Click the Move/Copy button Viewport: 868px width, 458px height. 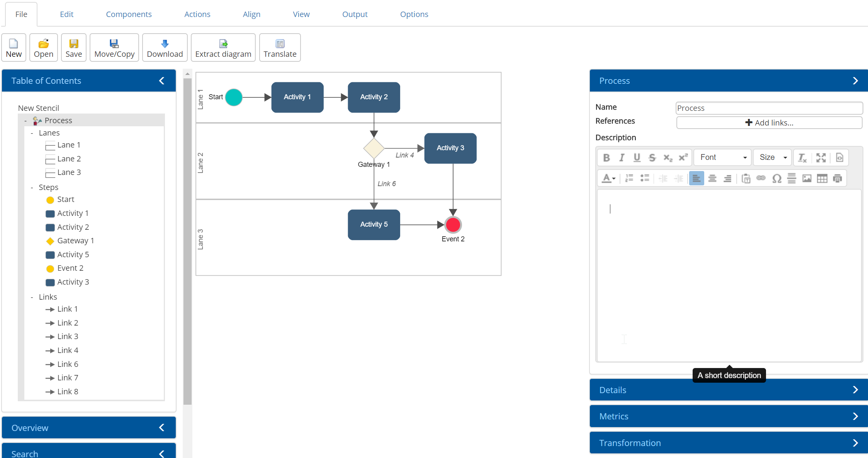click(114, 47)
